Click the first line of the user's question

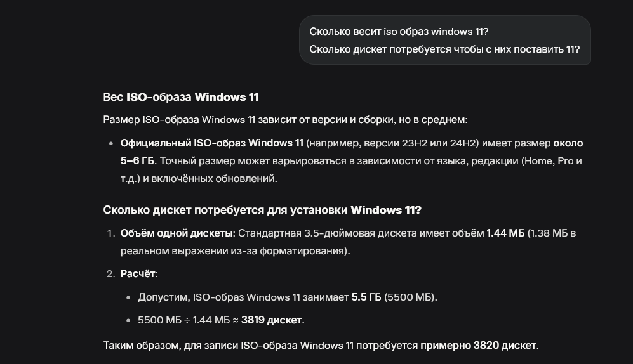point(399,32)
